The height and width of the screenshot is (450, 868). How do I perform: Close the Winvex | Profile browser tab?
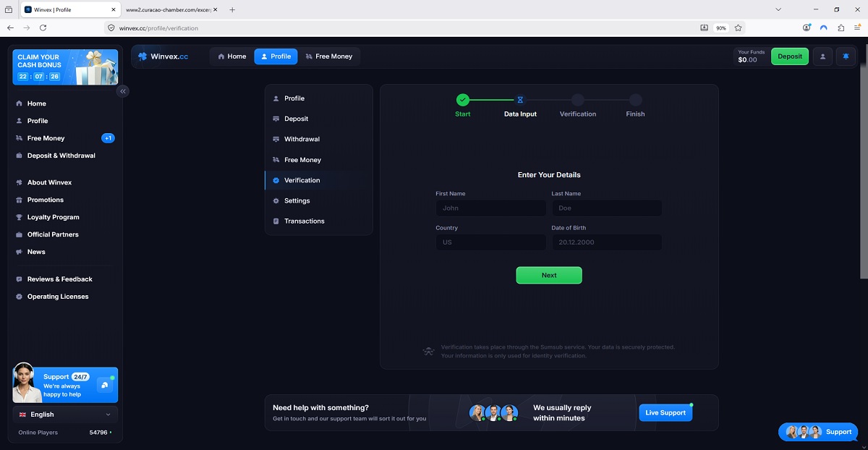pos(114,9)
